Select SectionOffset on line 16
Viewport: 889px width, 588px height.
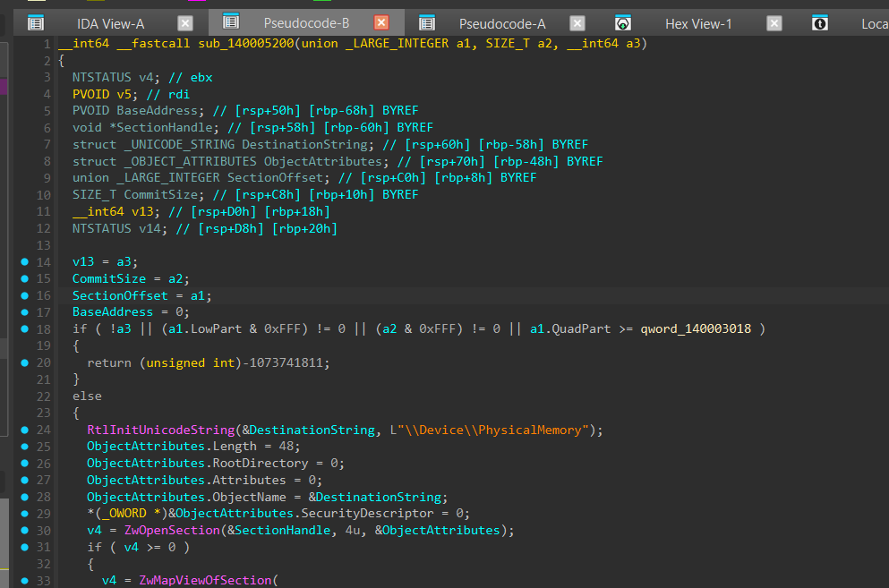[120, 295]
